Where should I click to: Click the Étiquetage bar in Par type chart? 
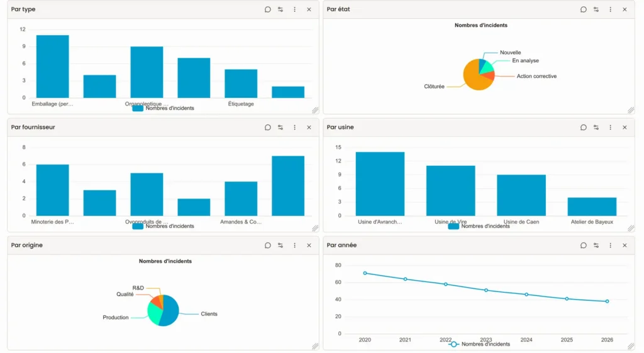tap(241, 84)
